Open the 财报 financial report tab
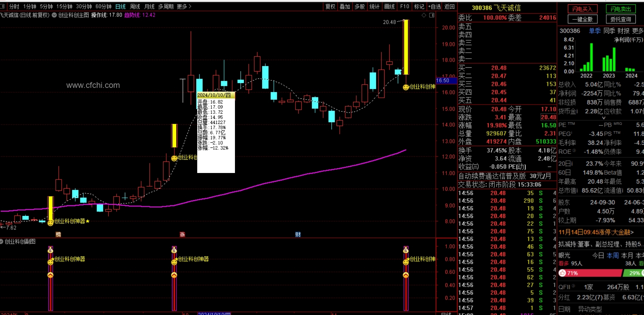 pos(624,31)
